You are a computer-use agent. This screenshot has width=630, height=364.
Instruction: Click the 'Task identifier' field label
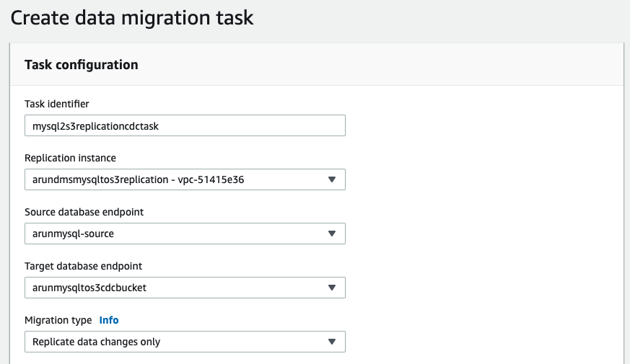tap(57, 104)
